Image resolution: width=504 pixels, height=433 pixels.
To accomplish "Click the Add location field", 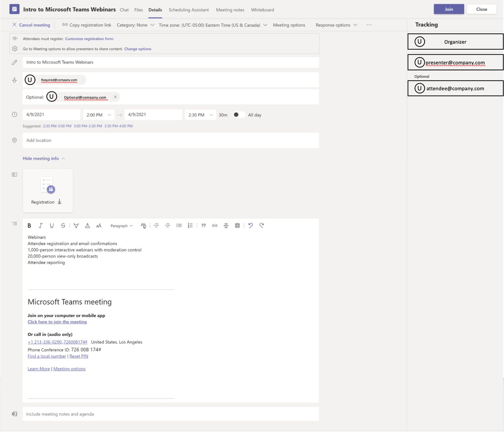I will (171, 140).
